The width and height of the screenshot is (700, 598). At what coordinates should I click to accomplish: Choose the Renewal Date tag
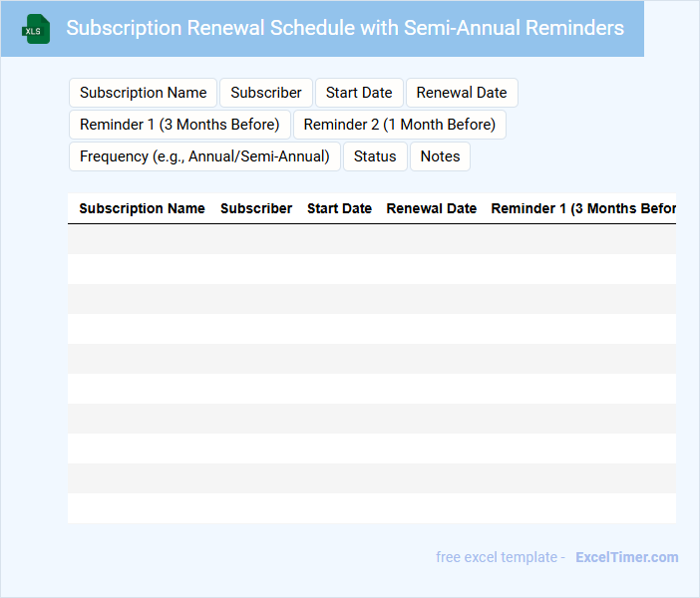coord(462,93)
